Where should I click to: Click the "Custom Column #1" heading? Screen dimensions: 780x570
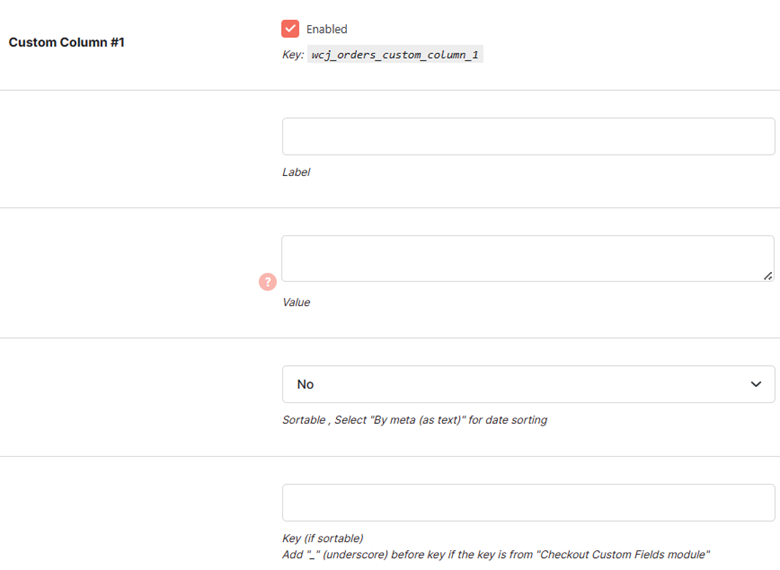tap(67, 42)
